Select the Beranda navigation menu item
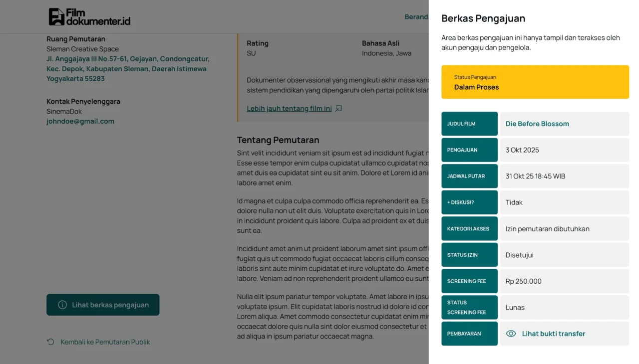This screenshot has width=639, height=364. point(417,17)
